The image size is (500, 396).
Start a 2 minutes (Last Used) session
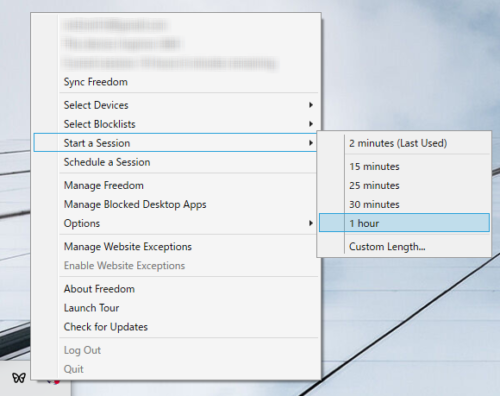coord(404,143)
